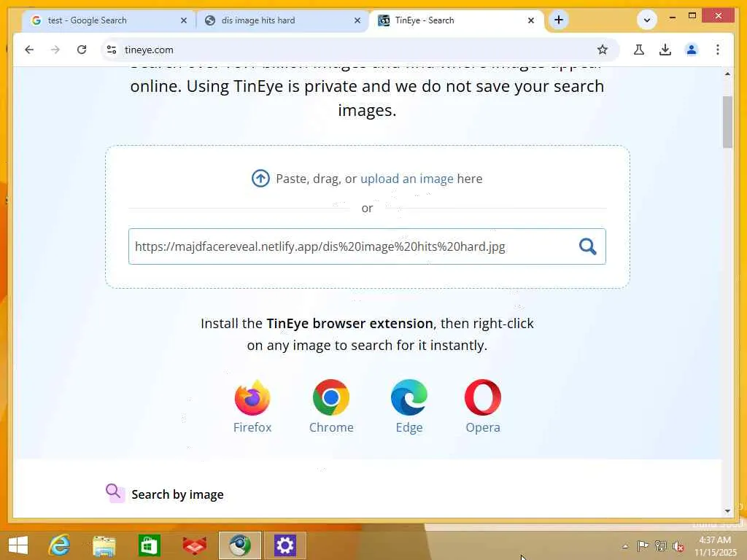This screenshot has width=747, height=560.
Task: Open the downloads toolbar icon
Action: [665, 50]
